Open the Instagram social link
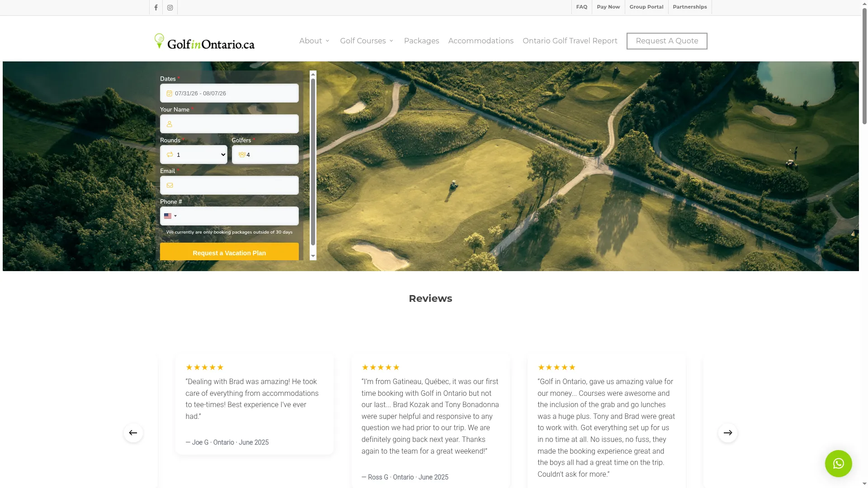 coord(170,8)
